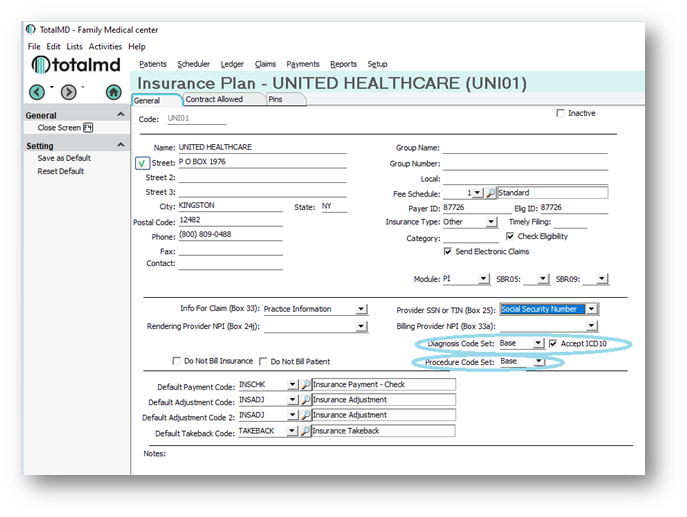Open the Insurance Type dropdown
687x517 pixels.
tap(491, 222)
